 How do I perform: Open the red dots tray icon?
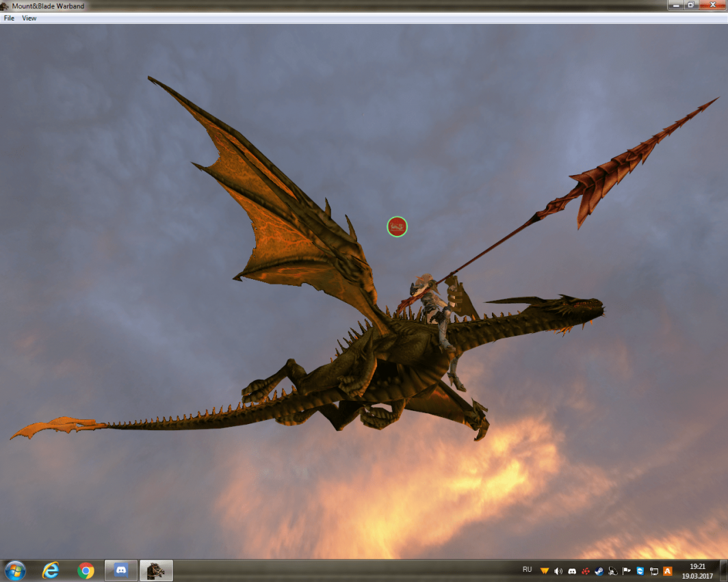pyautogui.click(x=586, y=570)
